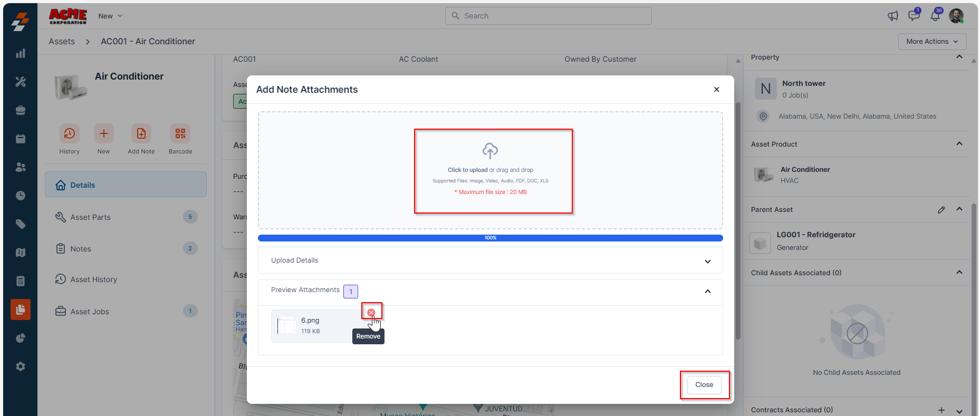
Task: Click the Air Conditioner asset image
Action: [71, 86]
